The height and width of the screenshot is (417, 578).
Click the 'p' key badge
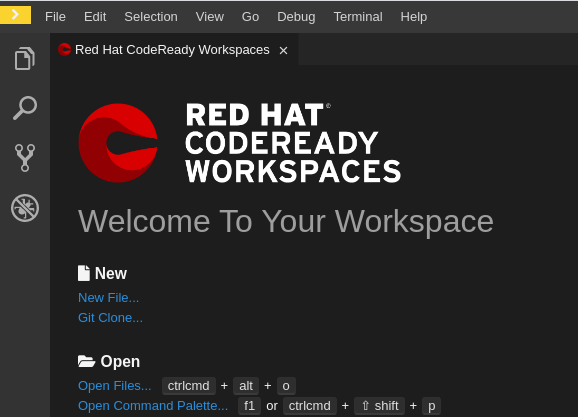point(431,406)
